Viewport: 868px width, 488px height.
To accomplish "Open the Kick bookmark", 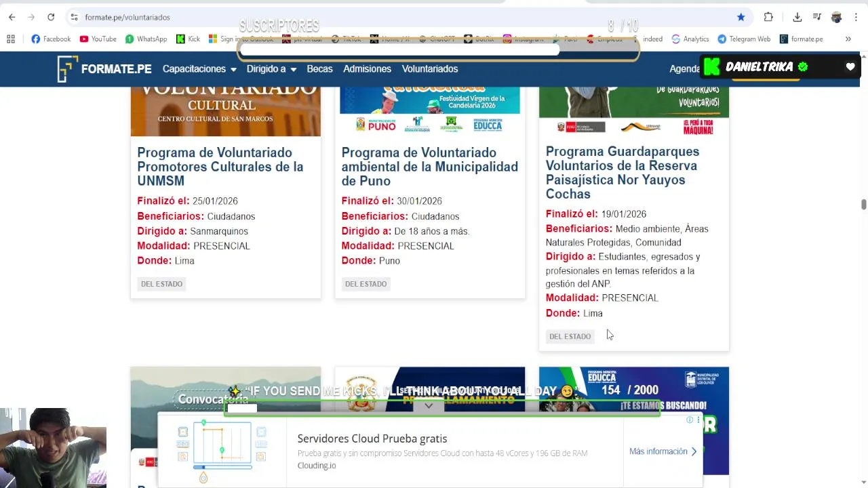I will click(188, 39).
